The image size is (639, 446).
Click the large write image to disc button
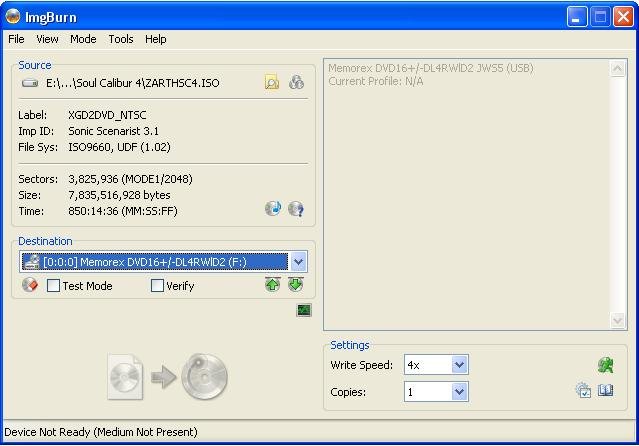(167, 376)
